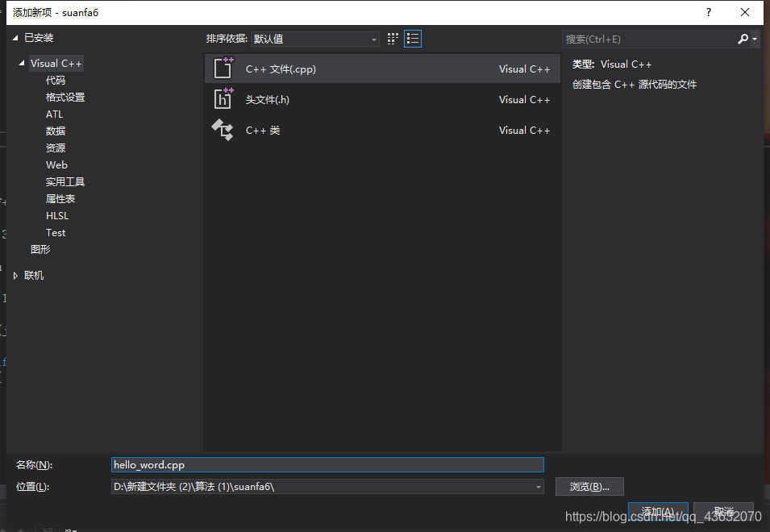Screen dimensions: 770x532
Task: Open the search options dropdown arrow
Action: coord(755,39)
